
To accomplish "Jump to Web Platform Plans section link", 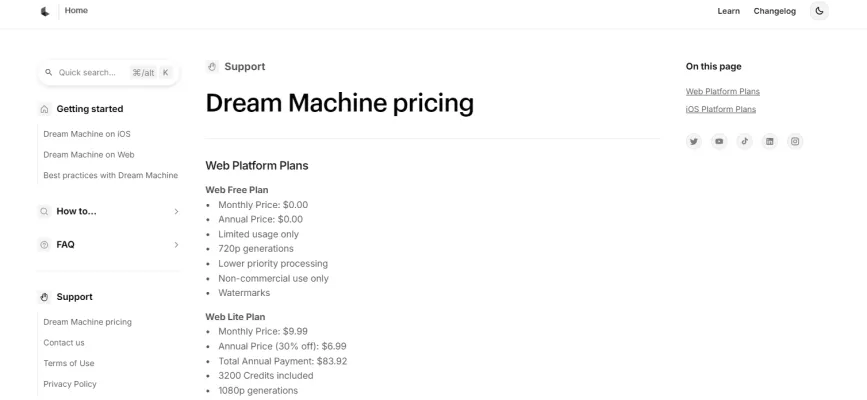I will tap(722, 91).
